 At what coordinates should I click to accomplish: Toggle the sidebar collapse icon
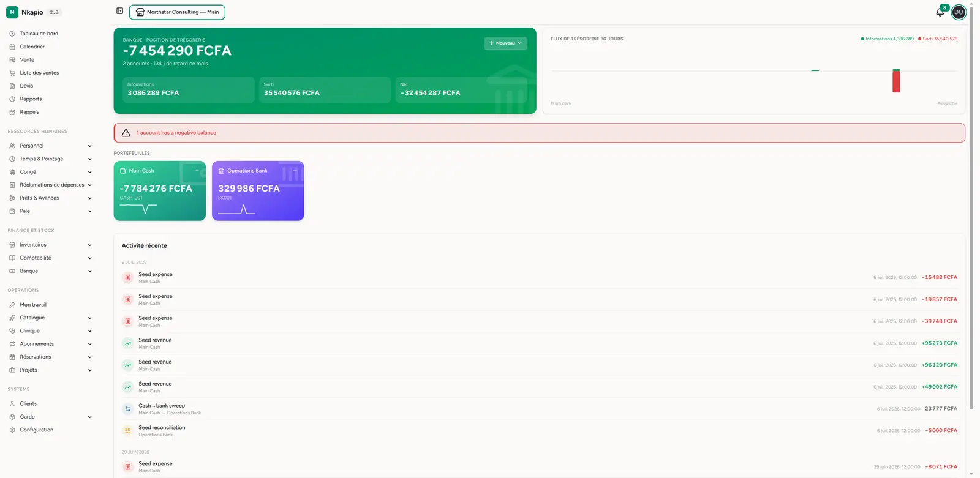coord(120,11)
